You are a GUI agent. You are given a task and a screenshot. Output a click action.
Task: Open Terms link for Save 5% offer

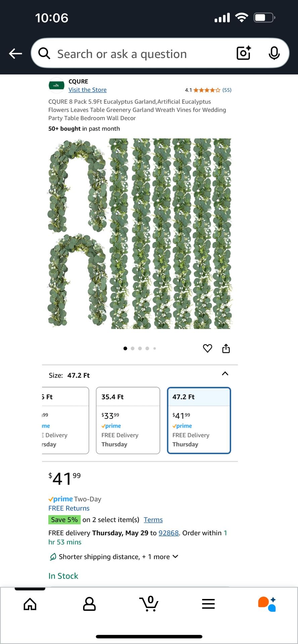(153, 520)
